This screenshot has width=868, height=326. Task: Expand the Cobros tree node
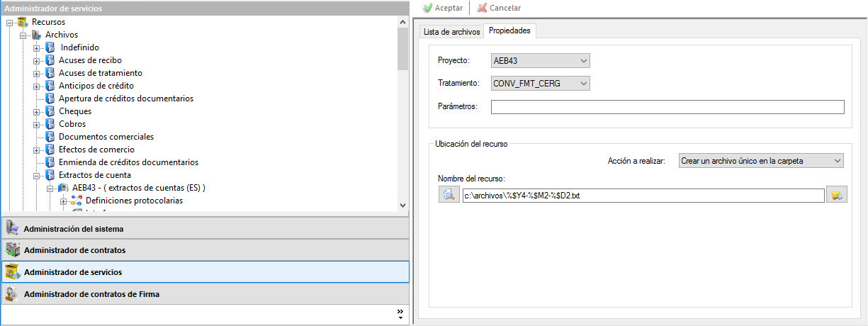[x=37, y=124]
